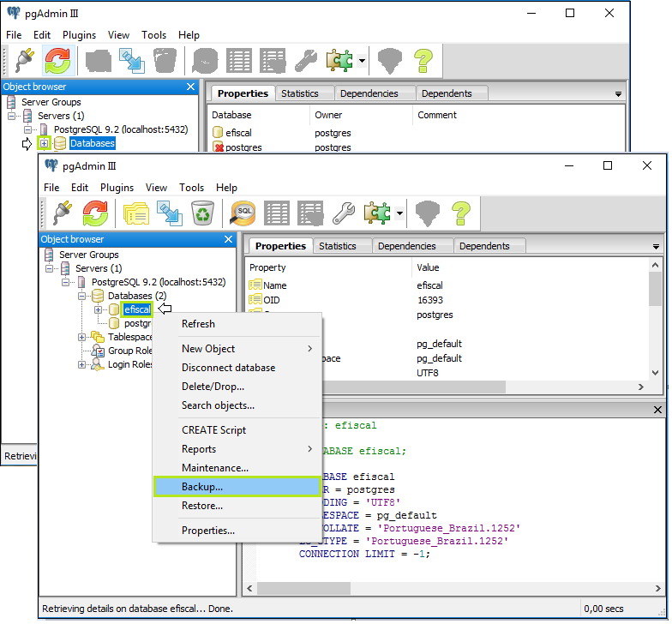Open the Plugins menu in back window
The image size is (672, 624).
[x=79, y=35]
